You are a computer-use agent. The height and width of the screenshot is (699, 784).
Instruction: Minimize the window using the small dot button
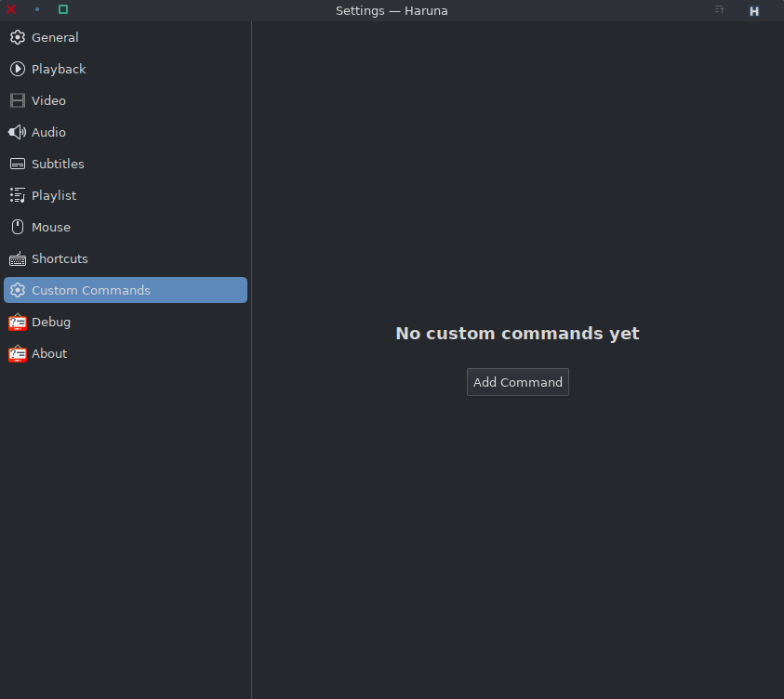[x=37, y=9]
